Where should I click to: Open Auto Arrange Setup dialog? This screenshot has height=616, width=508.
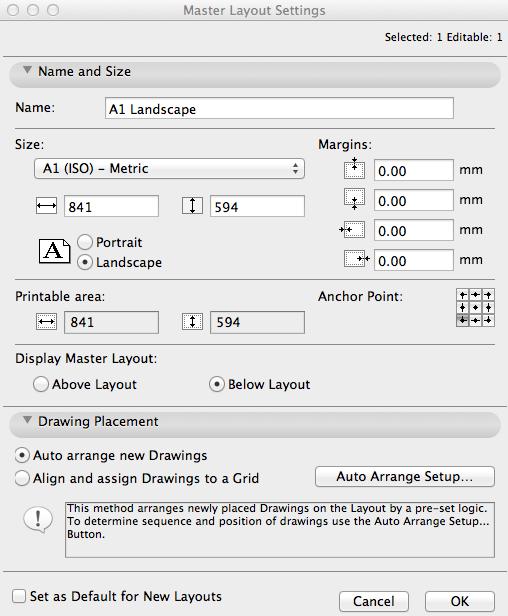[405, 477]
